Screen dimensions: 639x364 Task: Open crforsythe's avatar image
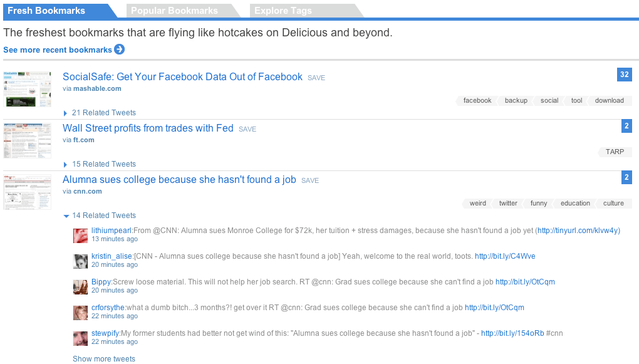pos(80,313)
